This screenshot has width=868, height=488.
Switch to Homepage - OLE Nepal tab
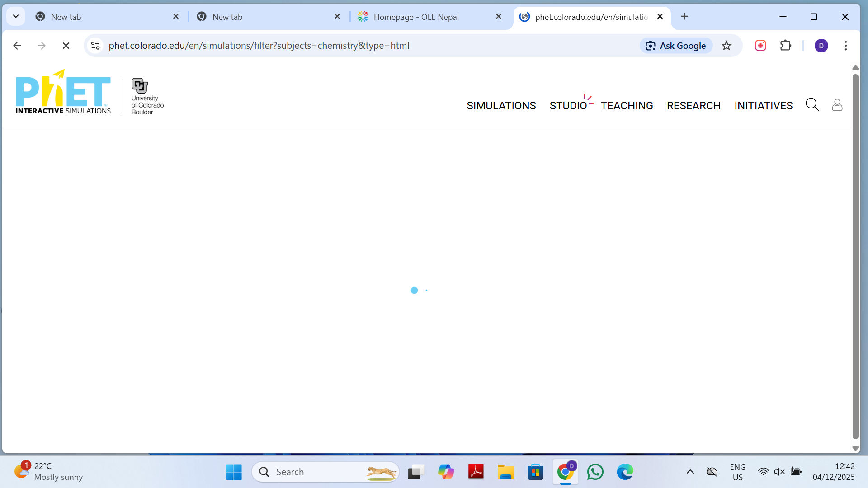[416, 17]
